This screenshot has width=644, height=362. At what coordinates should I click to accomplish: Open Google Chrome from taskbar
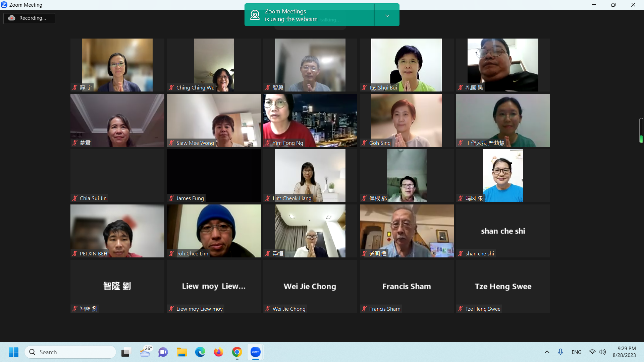pos(237,352)
